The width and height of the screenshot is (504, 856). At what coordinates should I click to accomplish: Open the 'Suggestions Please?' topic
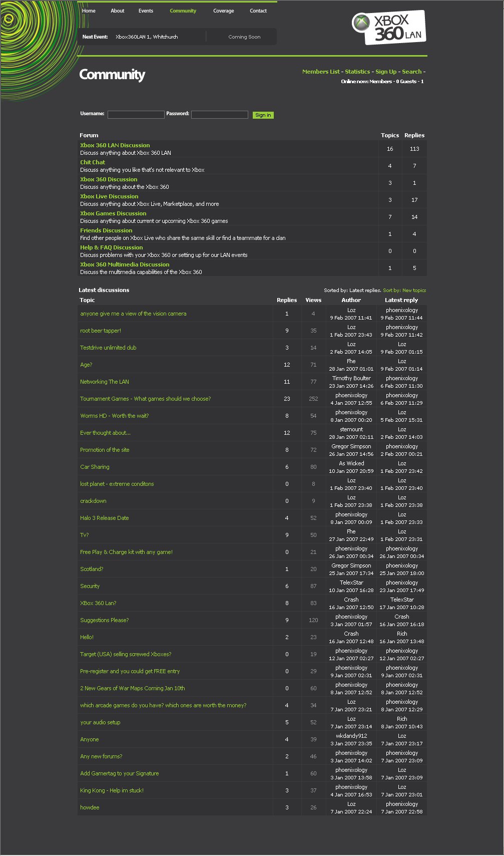point(105,620)
